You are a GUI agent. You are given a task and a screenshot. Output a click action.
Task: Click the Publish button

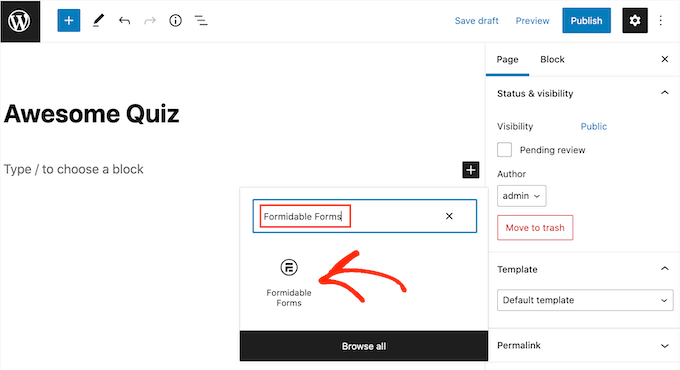(586, 20)
